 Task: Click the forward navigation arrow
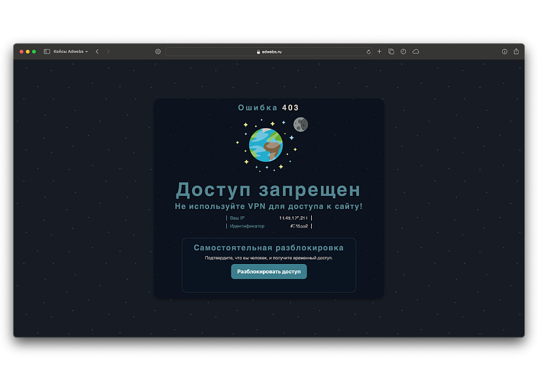point(108,52)
